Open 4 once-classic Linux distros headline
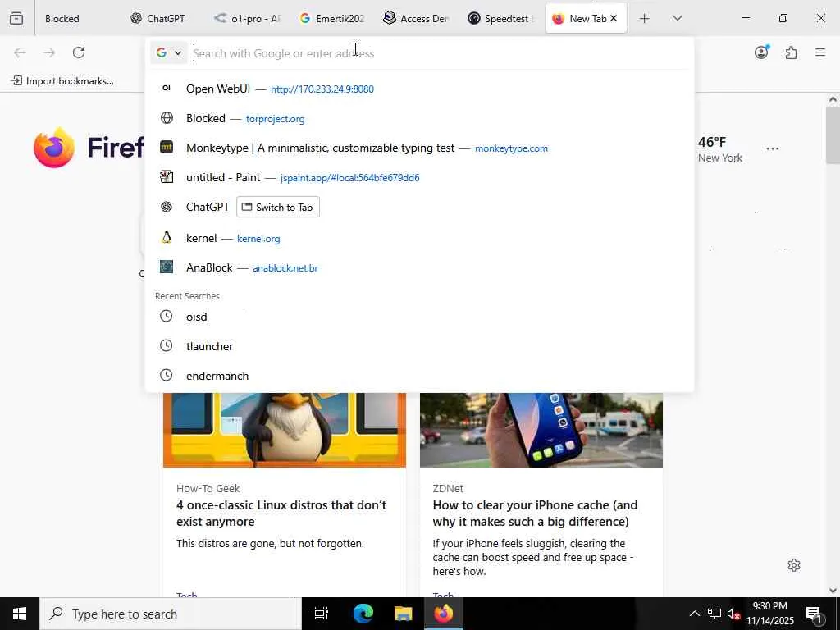 point(281,514)
